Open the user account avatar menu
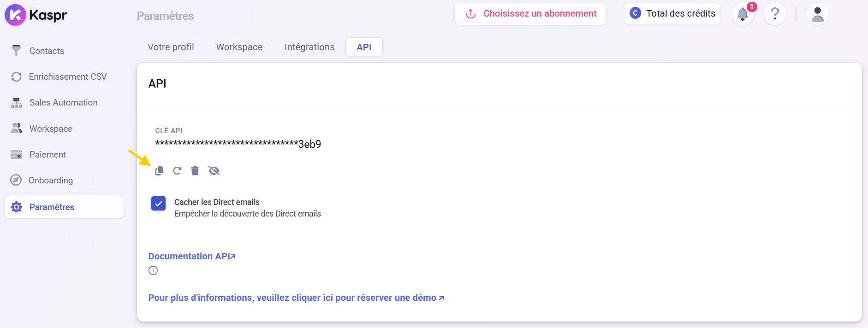 tap(817, 14)
